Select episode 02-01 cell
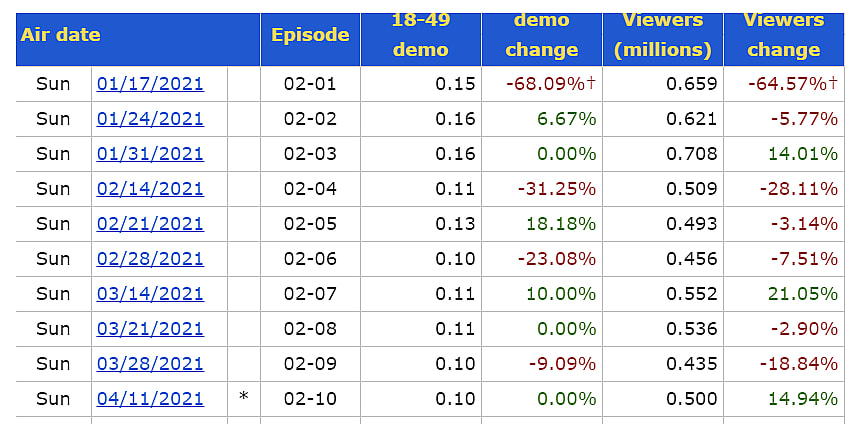The height and width of the screenshot is (424, 854). (310, 84)
